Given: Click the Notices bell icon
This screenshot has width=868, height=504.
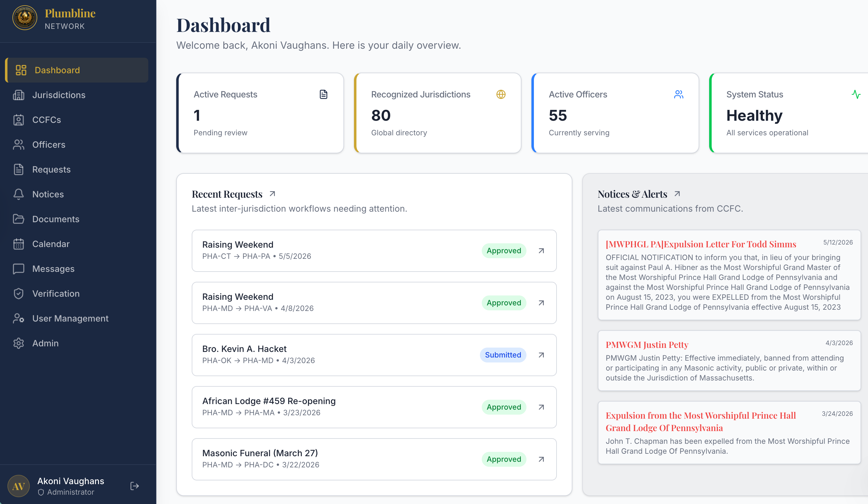Looking at the screenshot, I should pyautogui.click(x=19, y=194).
